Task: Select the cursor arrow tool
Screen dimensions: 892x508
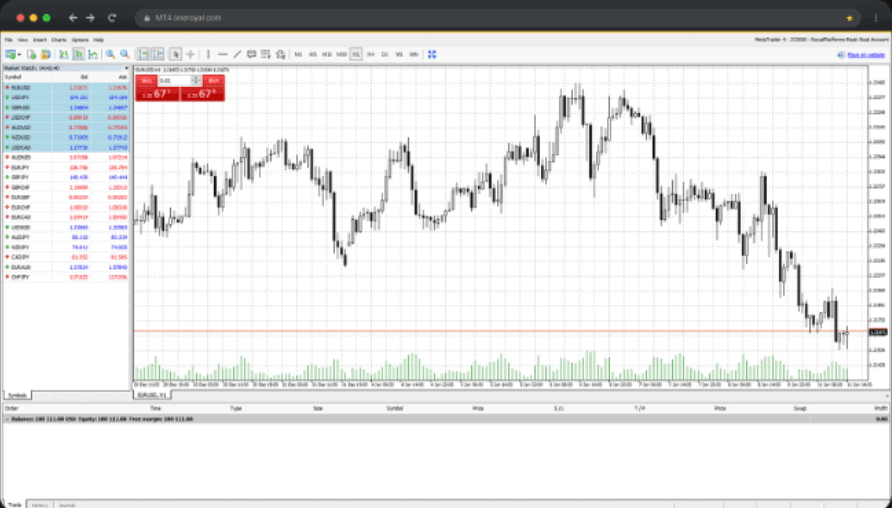Action: (176, 54)
